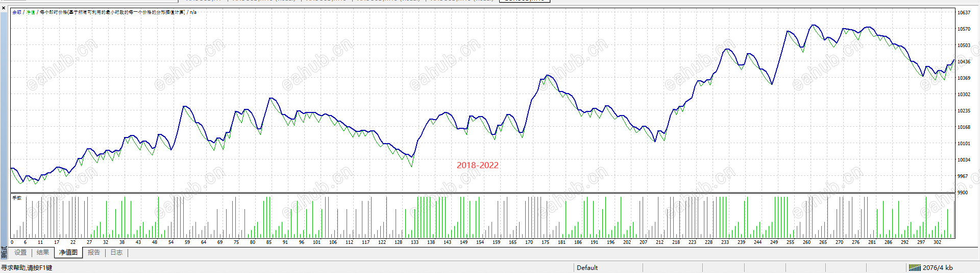Screen dimensions: 980x273
Task: Click the 9900 value on the price axis
Action: [963, 193]
